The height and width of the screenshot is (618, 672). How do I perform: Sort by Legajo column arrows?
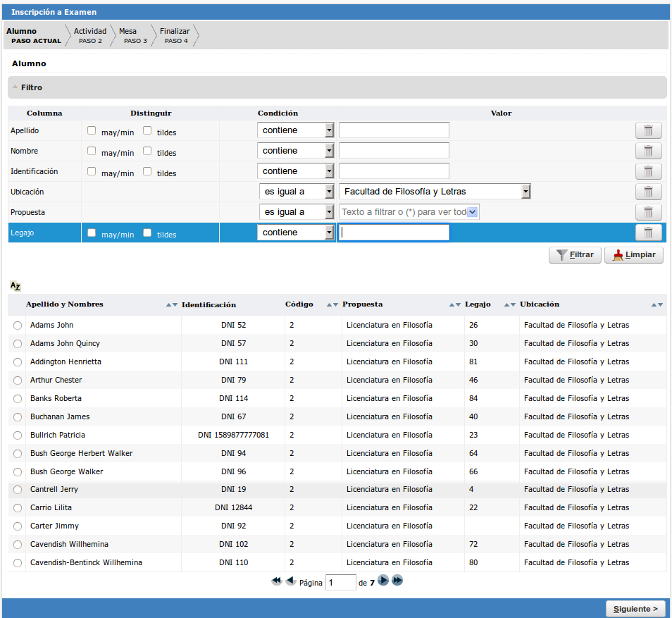click(x=509, y=304)
